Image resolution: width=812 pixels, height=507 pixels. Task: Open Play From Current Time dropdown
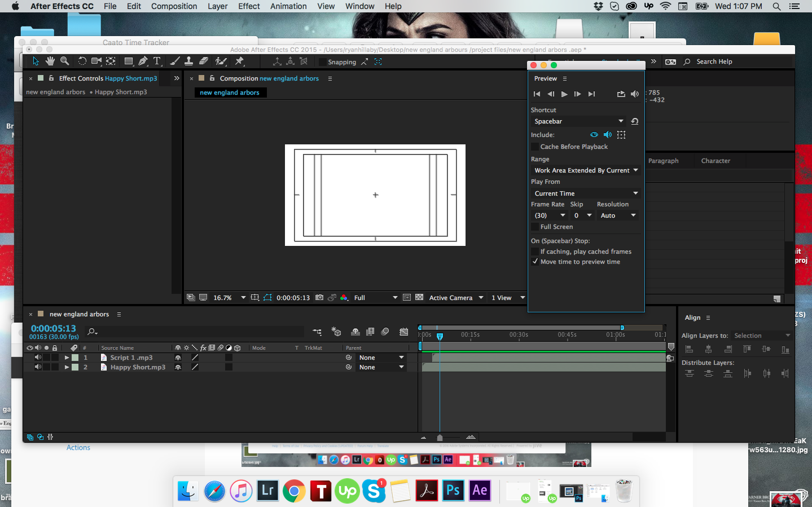click(586, 193)
